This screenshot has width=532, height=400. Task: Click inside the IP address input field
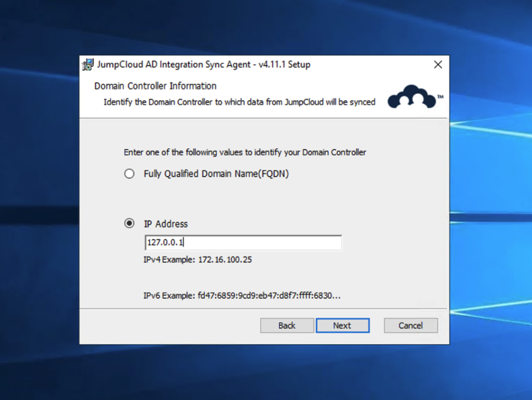(x=243, y=242)
